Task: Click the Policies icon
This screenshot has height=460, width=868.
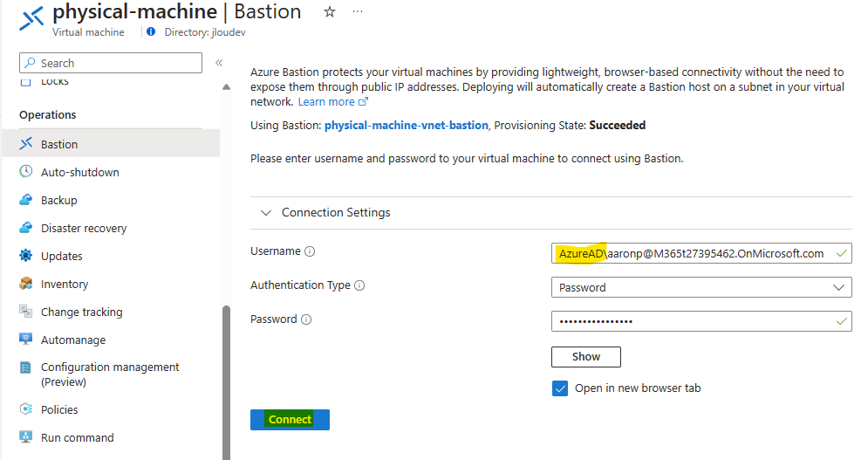Action: 26,409
